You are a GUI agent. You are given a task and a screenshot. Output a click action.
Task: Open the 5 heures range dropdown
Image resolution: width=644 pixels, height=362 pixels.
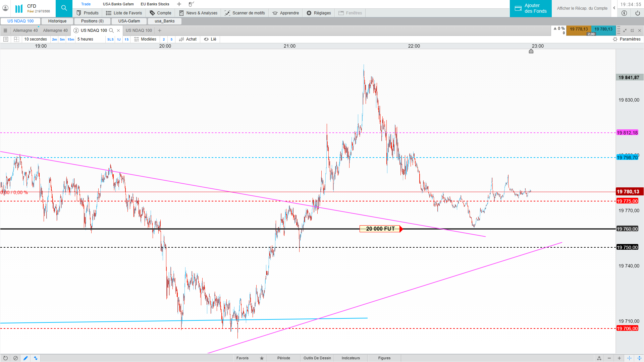coord(86,39)
